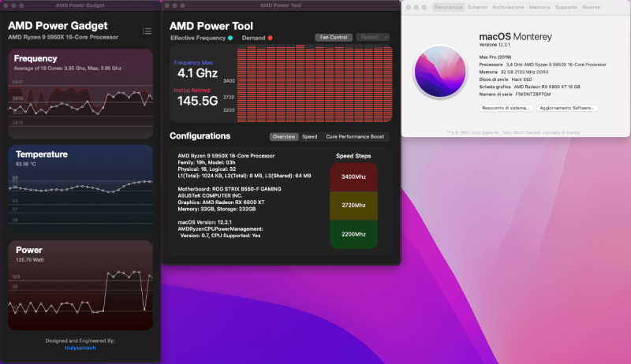Click the Mac Pro (2019) model text
Viewport: 631px width, 364px height.
pos(495,57)
